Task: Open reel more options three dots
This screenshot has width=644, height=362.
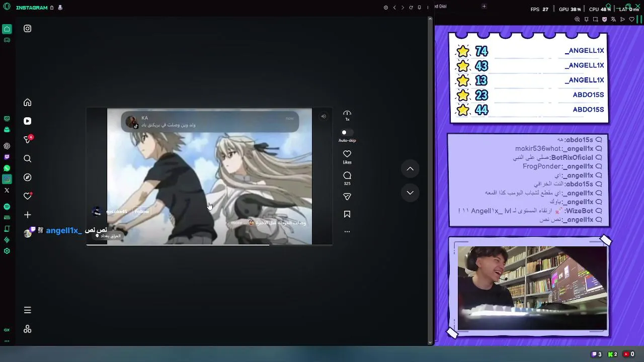Action: click(347, 232)
